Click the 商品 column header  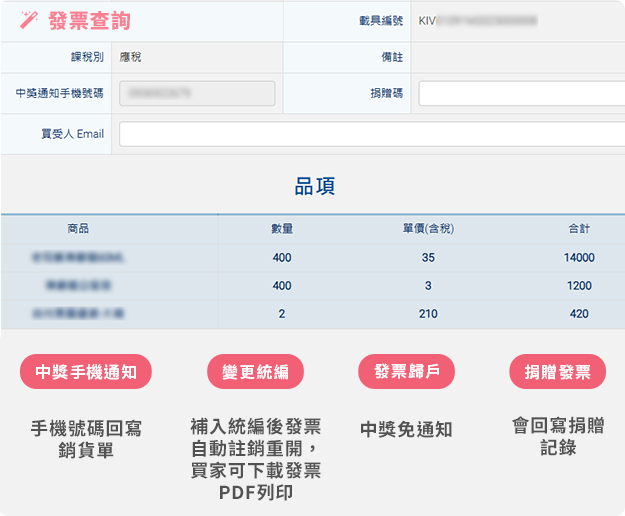78,229
